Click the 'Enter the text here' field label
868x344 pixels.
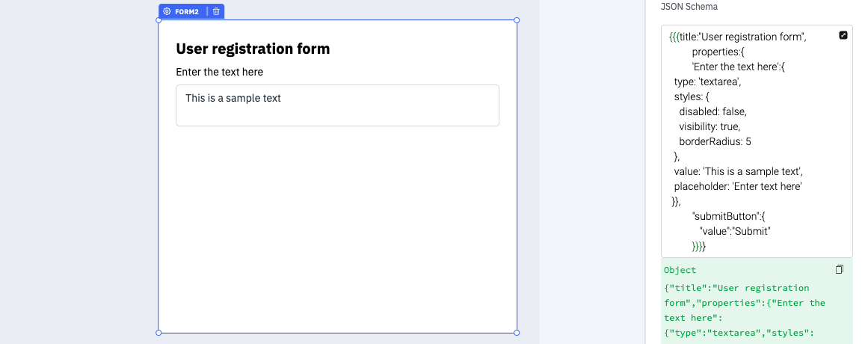coord(219,72)
